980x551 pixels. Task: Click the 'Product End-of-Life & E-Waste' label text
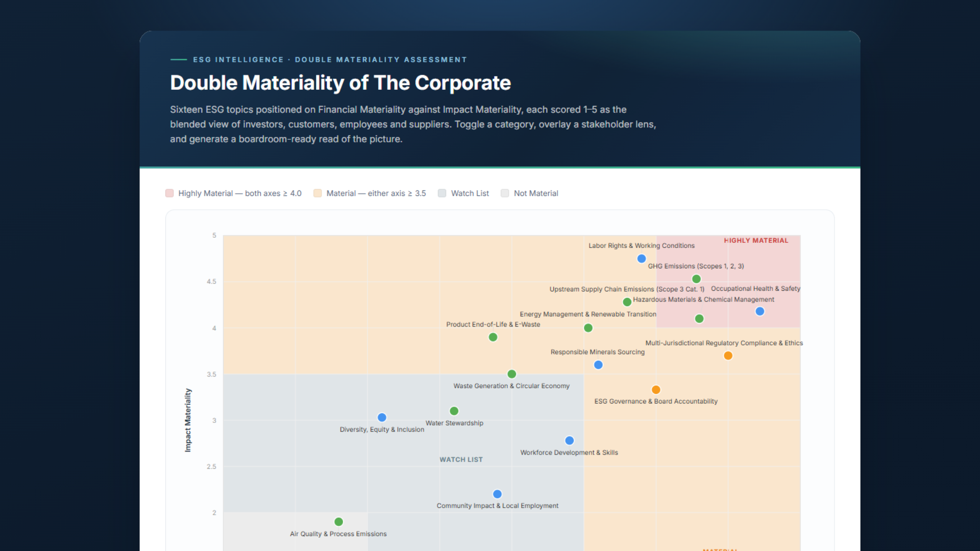[x=493, y=324]
